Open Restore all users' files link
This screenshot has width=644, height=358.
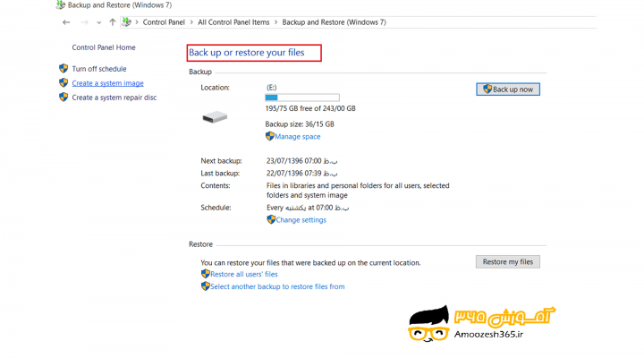click(244, 274)
